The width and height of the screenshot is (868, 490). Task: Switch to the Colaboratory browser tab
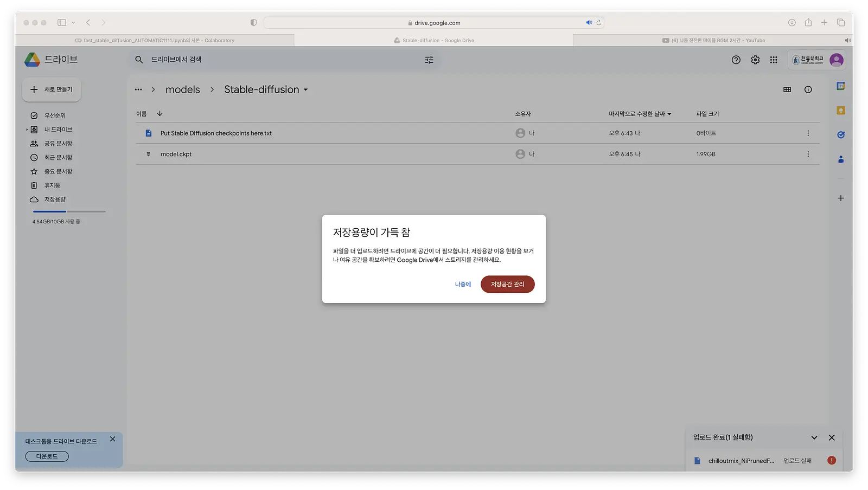pos(155,40)
